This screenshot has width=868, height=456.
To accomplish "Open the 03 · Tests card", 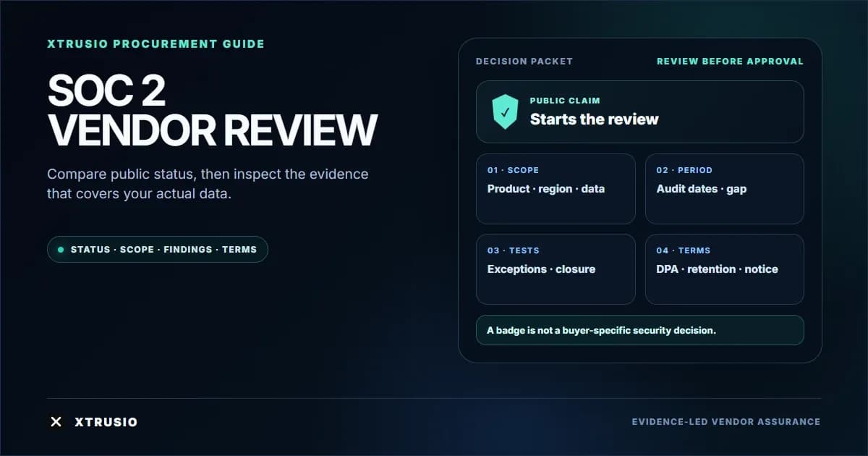I will pos(556,269).
